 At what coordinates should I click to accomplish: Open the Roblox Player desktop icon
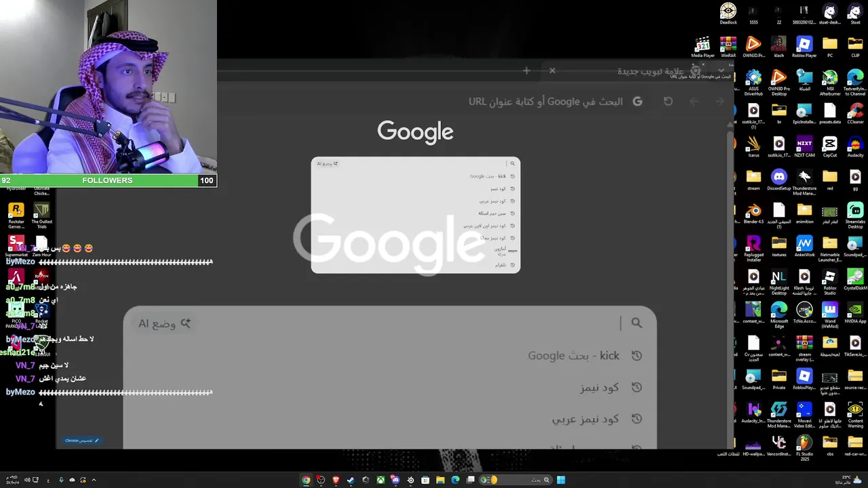pos(804,47)
